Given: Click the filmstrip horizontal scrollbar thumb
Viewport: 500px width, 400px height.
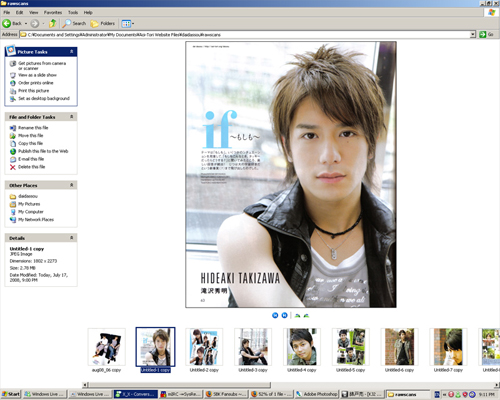Looking at the screenshot, I should click(179, 385).
